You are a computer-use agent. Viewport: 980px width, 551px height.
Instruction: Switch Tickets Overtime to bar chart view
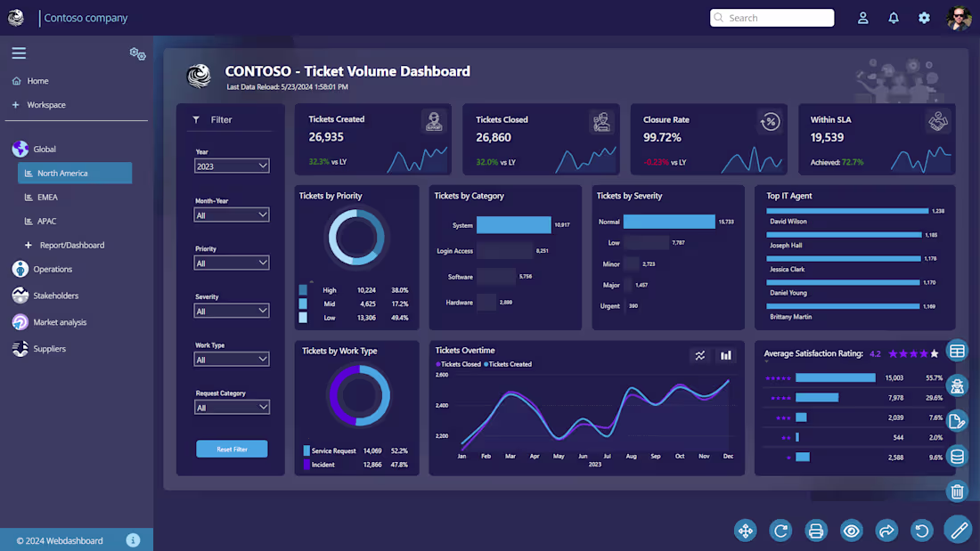pos(725,355)
